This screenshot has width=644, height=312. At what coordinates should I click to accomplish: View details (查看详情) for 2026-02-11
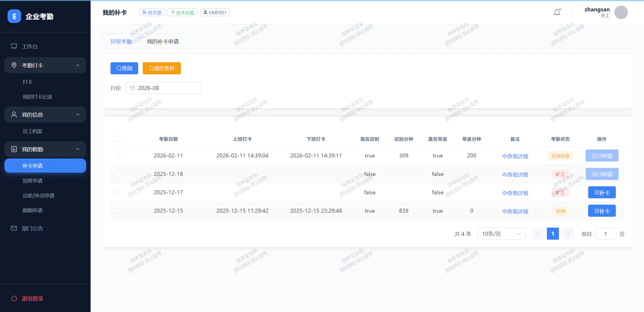tap(515, 156)
